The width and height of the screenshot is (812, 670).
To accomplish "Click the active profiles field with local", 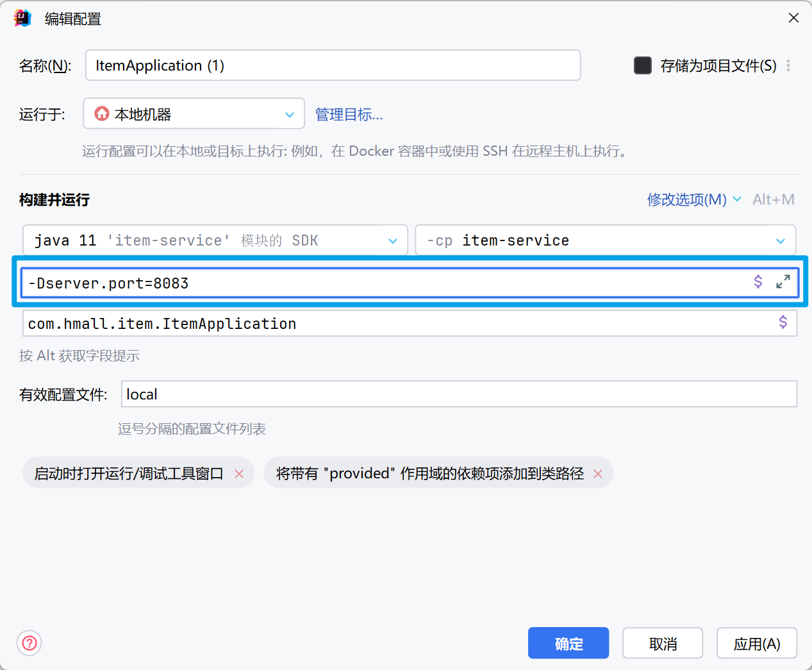I will (x=458, y=394).
